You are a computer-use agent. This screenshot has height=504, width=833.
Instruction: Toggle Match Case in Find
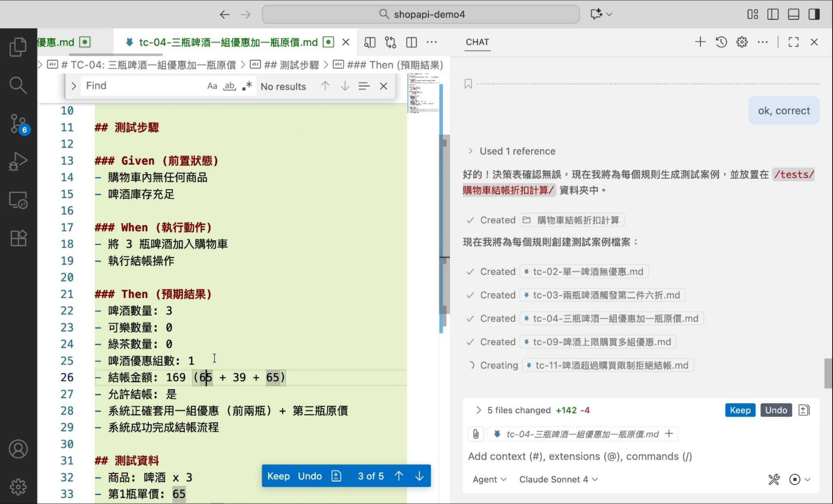(212, 86)
